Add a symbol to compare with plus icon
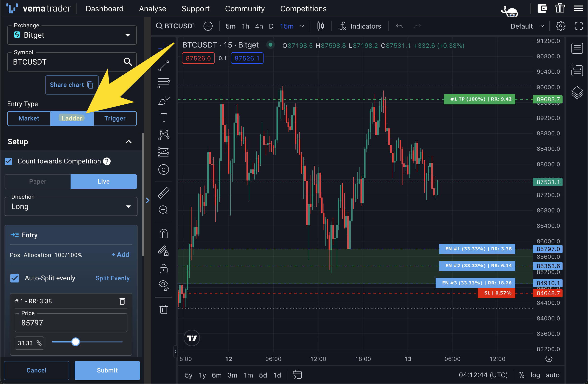Viewport: 588px width, 384px height. [208, 26]
